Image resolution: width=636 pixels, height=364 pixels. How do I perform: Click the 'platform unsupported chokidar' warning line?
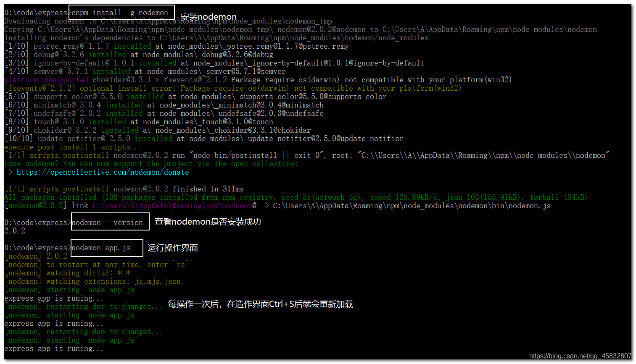pyautogui.click(x=258, y=80)
